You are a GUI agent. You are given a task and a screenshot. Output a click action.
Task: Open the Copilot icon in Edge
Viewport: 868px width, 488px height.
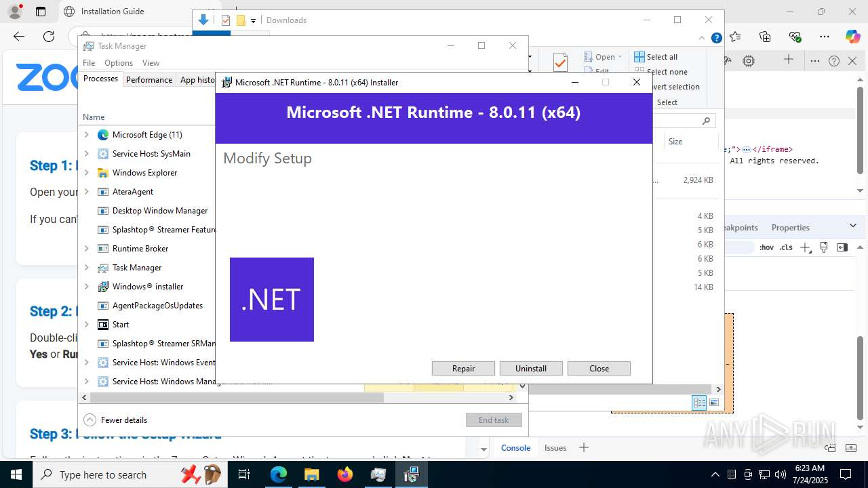point(852,37)
